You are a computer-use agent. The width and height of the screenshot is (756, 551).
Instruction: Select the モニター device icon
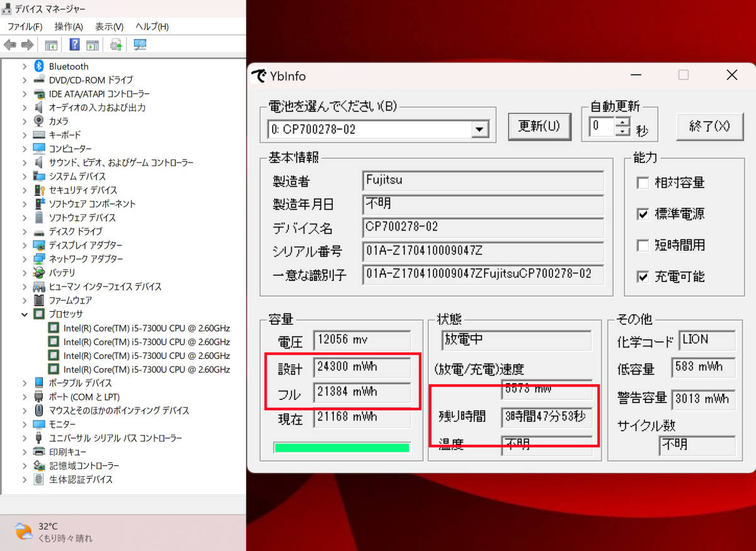[39, 424]
